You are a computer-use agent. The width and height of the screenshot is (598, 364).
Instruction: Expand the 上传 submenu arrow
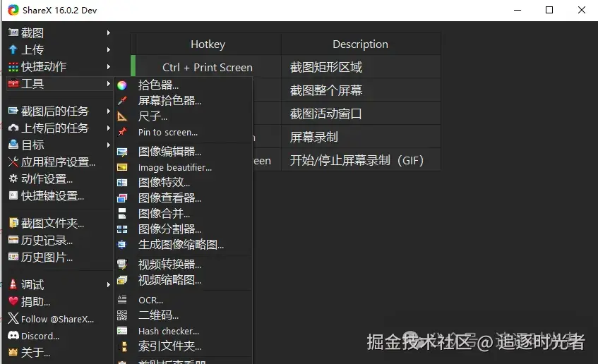(109, 49)
